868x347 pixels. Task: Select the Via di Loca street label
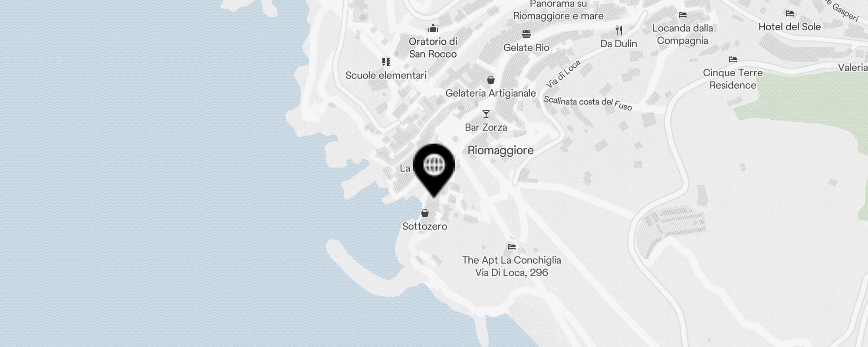[563, 74]
